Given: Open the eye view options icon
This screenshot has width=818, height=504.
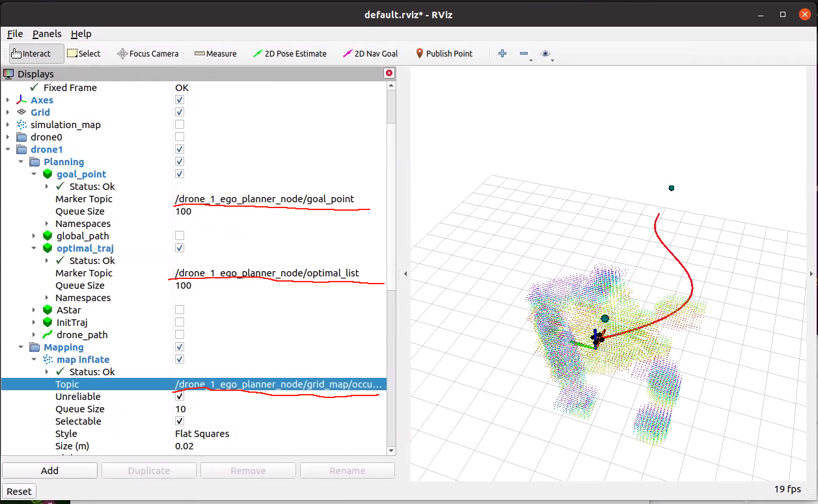Looking at the screenshot, I should click(x=545, y=53).
